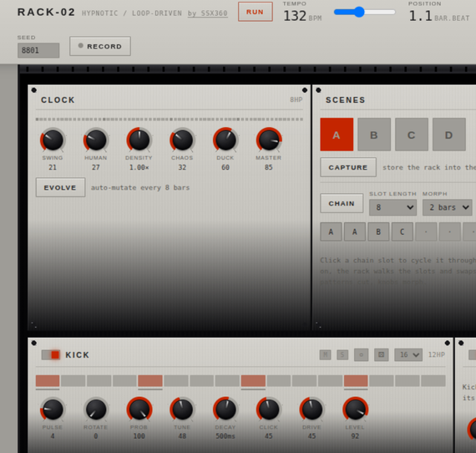Click the 132 BPM tempo value

pos(302,16)
